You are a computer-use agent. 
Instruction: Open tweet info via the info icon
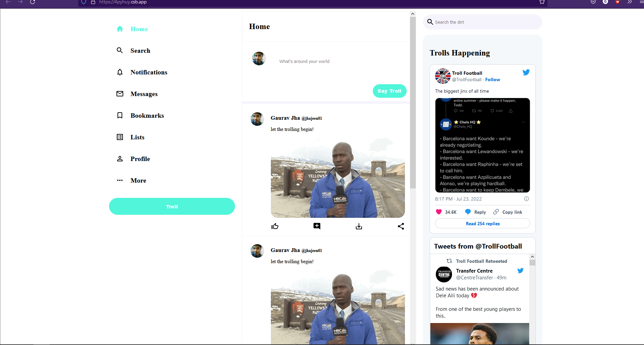527,199
